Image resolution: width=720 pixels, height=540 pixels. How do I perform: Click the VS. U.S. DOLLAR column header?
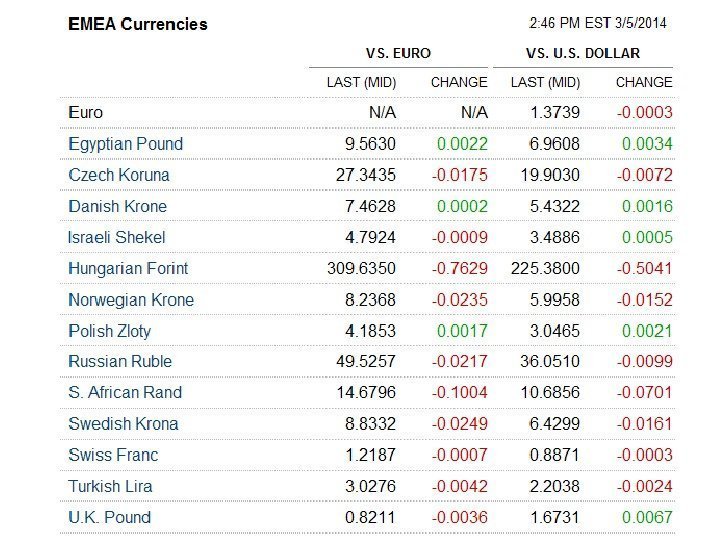(582, 53)
